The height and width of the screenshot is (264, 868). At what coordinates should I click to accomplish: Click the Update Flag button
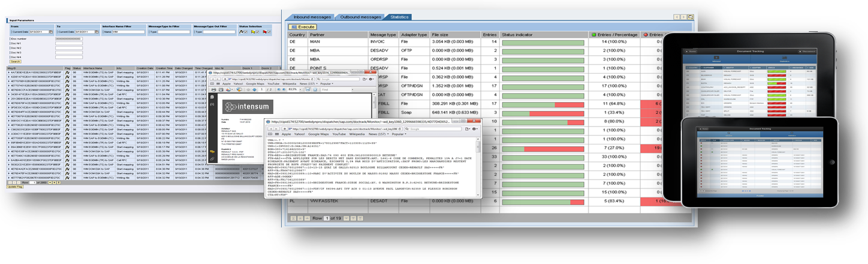coord(15,187)
